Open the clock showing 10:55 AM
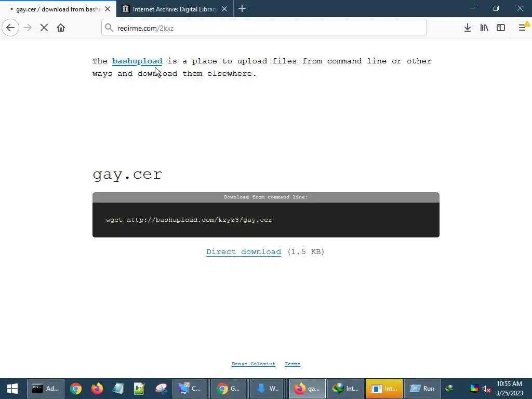The width and height of the screenshot is (532, 399). point(509,389)
